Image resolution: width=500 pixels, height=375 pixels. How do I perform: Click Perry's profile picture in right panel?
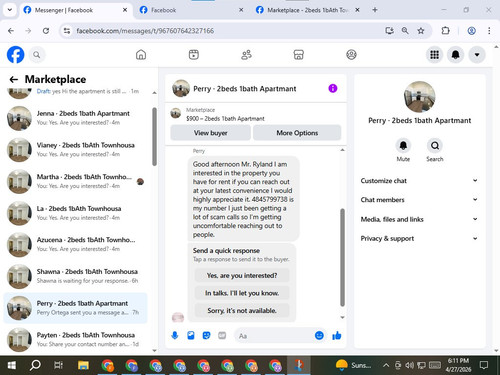[x=419, y=97]
